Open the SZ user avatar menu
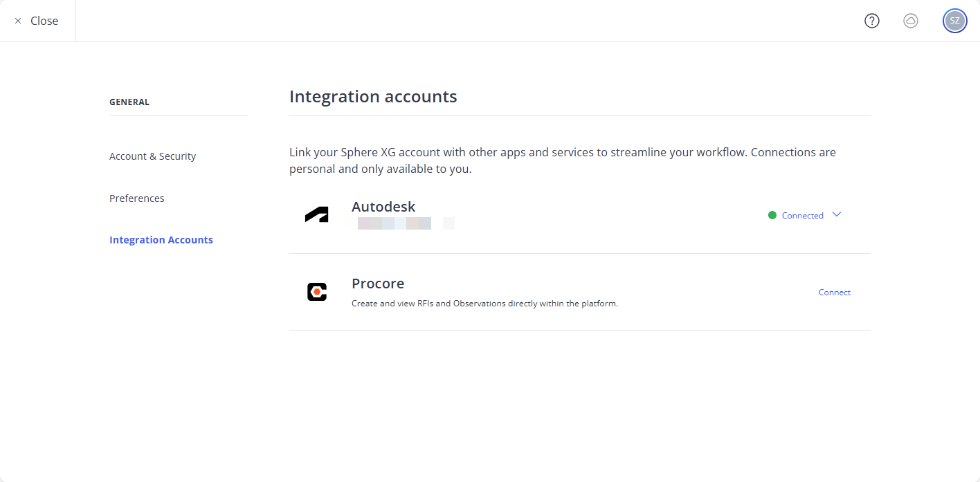 tap(954, 21)
